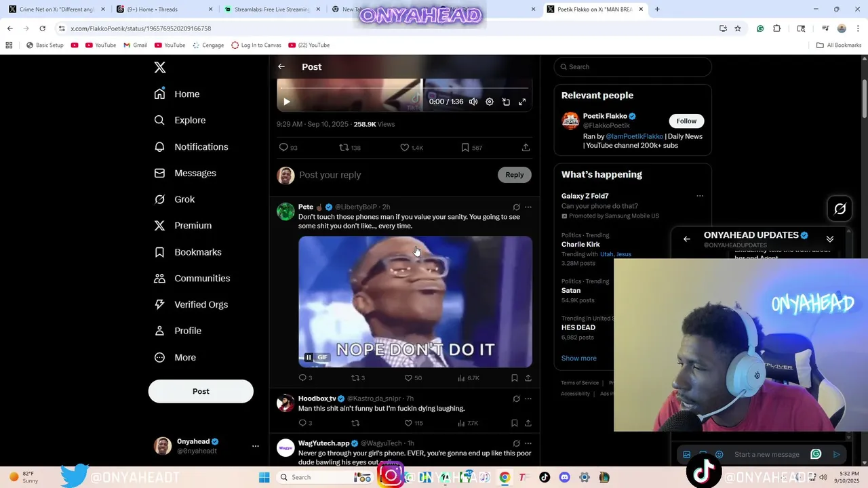Click the X logo in sidebar
868x488 pixels.
[160, 67]
